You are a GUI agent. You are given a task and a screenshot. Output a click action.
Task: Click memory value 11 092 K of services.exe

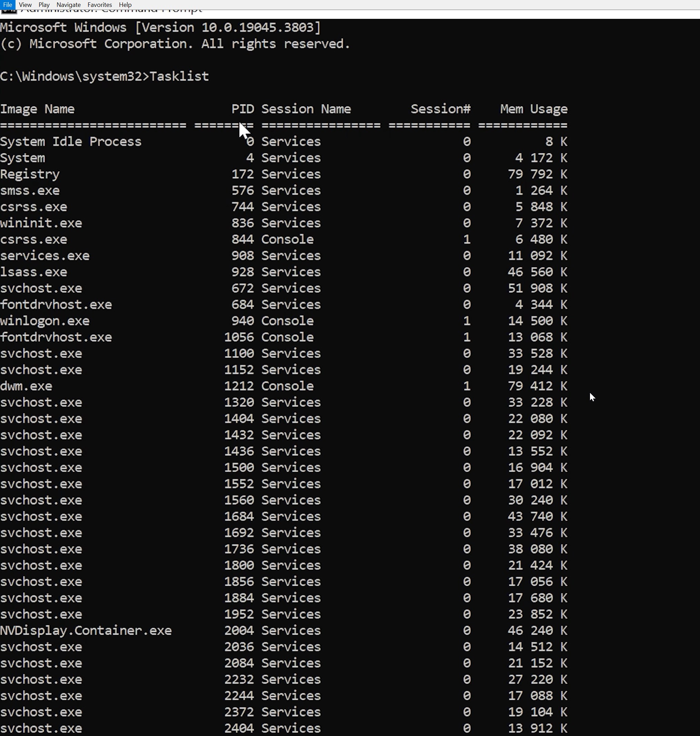coord(538,255)
